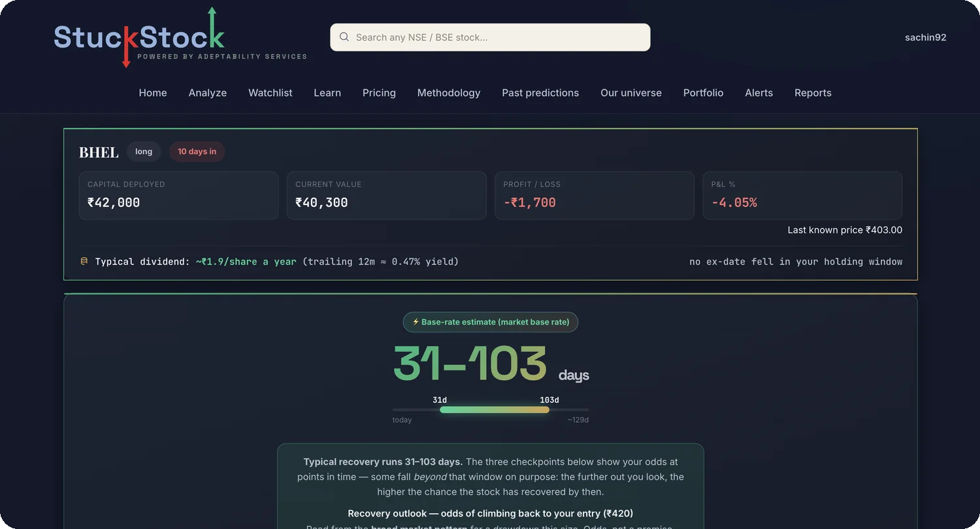Open the Analyze section

pyautogui.click(x=208, y=93)
